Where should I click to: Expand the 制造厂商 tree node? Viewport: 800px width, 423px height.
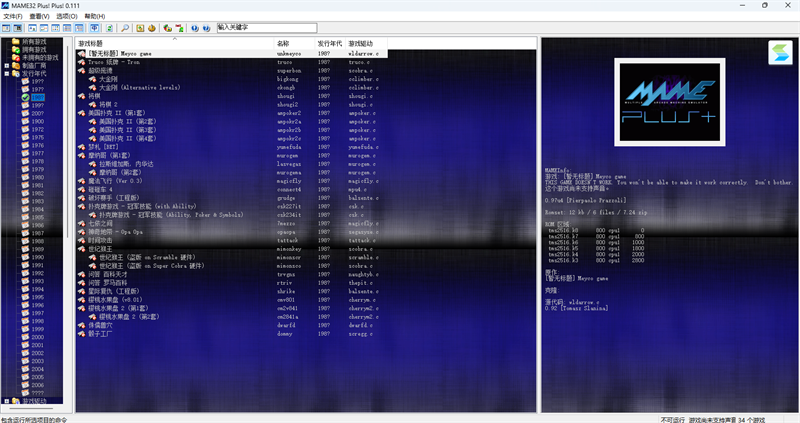(x=6, y=65)
